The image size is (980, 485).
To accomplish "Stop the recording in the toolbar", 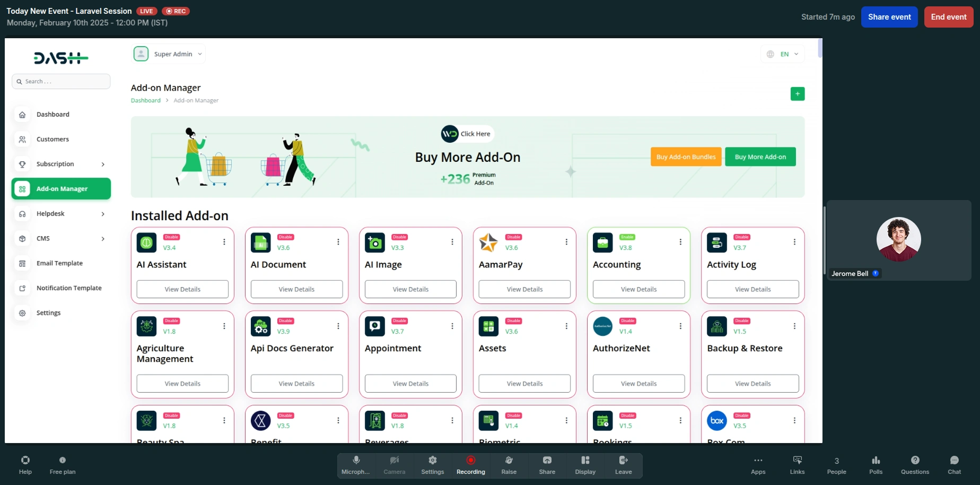I will click(470, 465).
